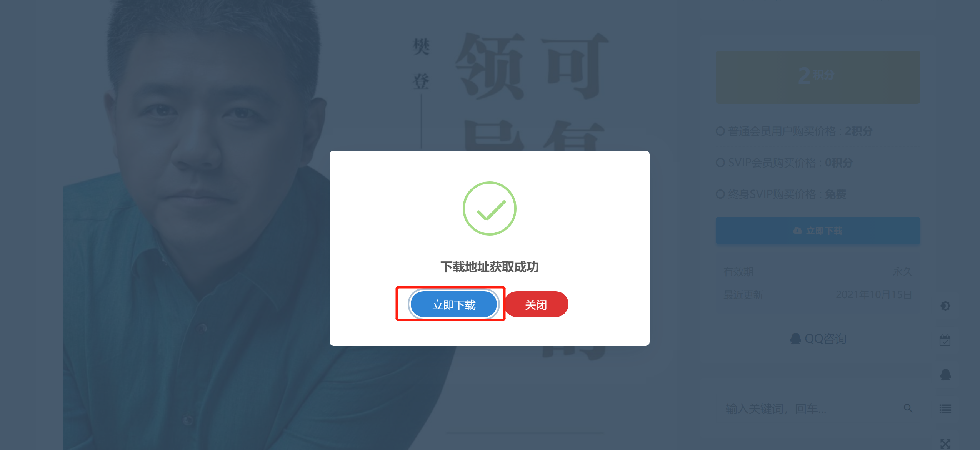This screenshot has height=450, width=980.
Task: Click cloud download icon in sidebar button
Action: coord(798,230)
